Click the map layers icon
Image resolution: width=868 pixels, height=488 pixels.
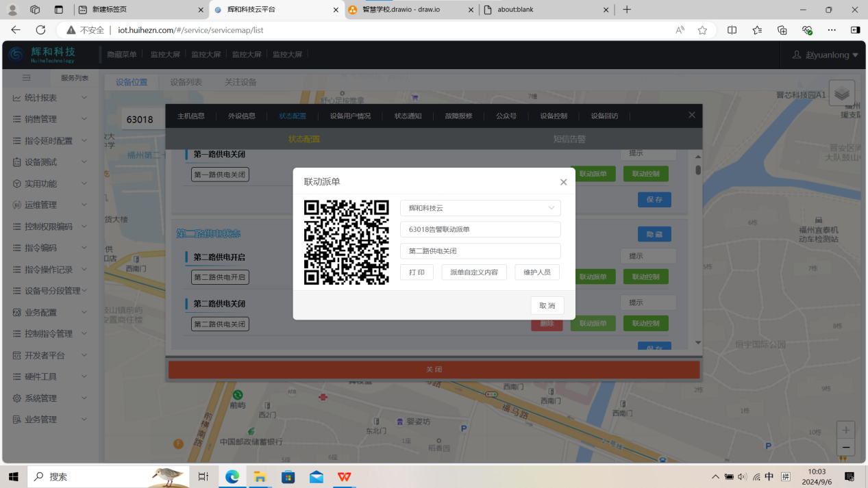tap(842, 93)
